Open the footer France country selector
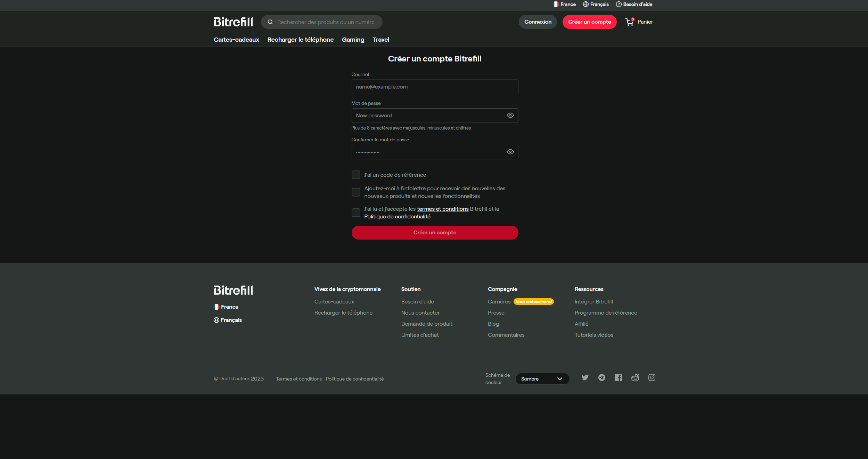 [x=226, y=307]
